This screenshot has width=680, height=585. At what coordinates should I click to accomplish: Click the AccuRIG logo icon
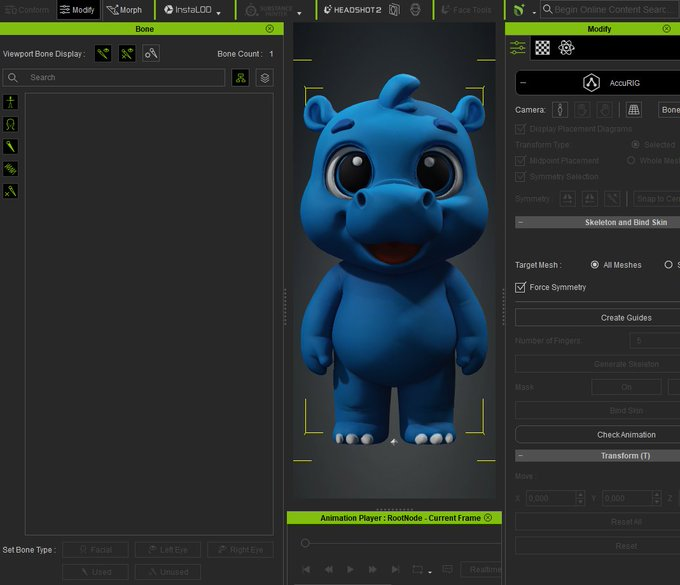pos(591,83)
